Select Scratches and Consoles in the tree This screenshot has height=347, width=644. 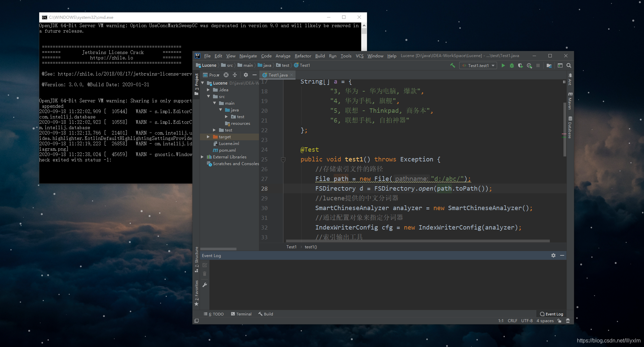[x=233, y=163]
